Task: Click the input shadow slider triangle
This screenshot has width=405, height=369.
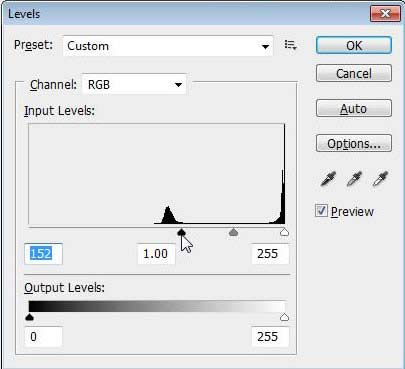Action: pos(181,232)
